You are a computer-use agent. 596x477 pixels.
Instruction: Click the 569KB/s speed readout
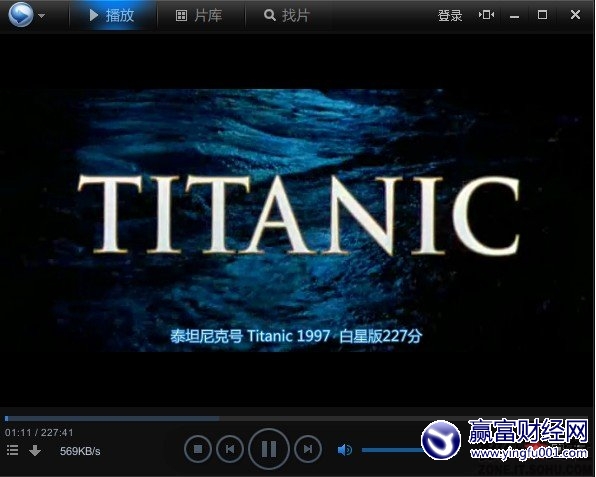80,451
